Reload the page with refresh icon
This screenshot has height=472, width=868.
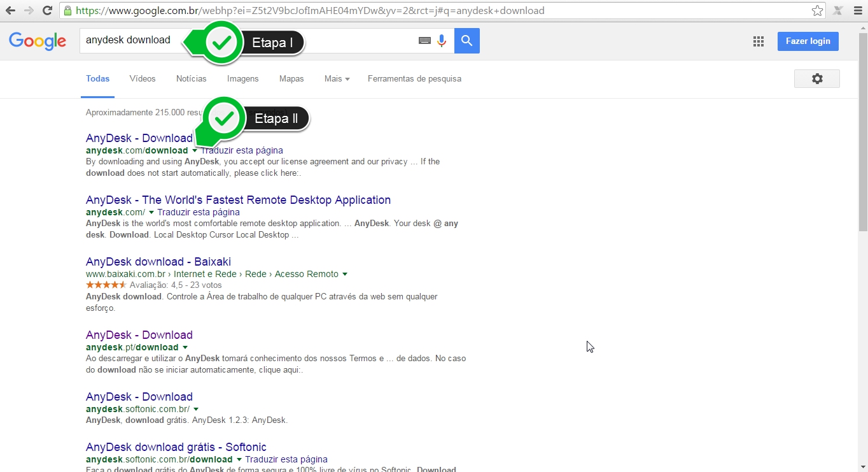coord(47,11)
